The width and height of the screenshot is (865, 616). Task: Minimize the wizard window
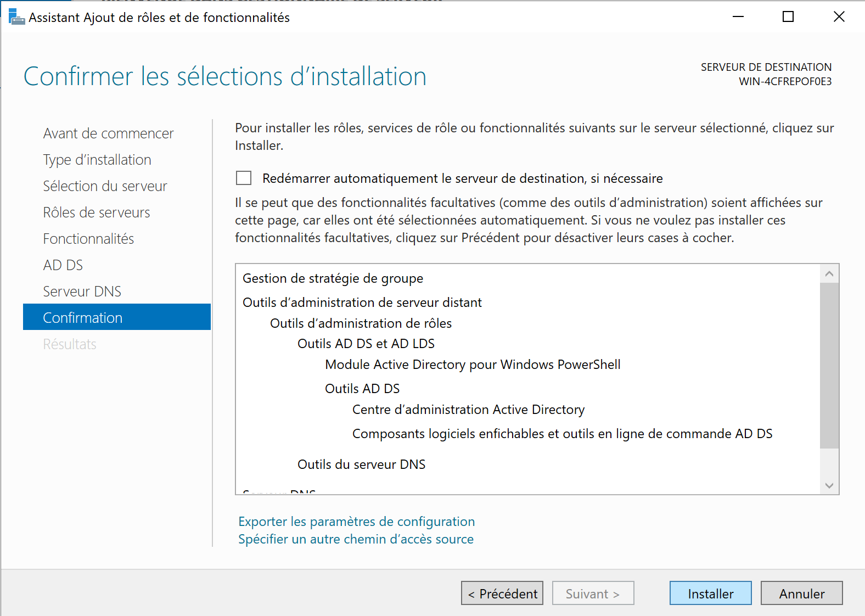pos(738,17)
